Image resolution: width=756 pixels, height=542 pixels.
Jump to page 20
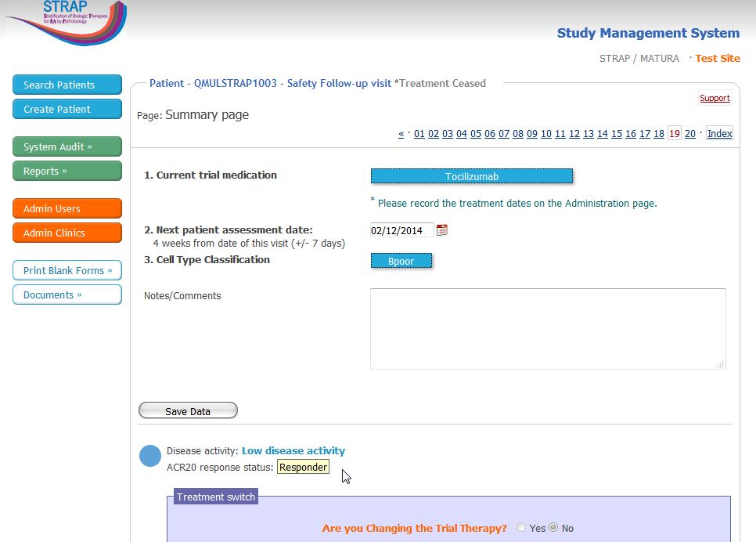pos(689,134)
